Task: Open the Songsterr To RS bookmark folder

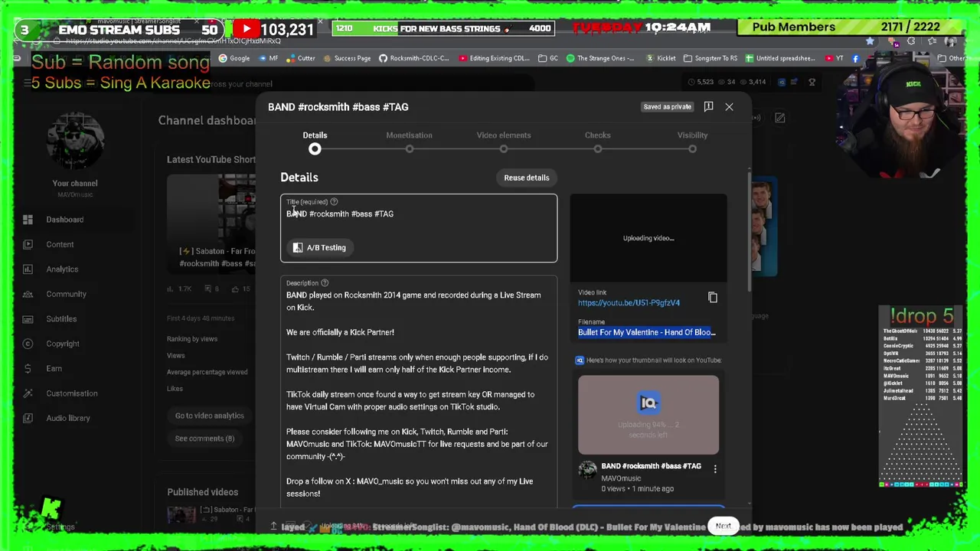Action: pos(710,58)
